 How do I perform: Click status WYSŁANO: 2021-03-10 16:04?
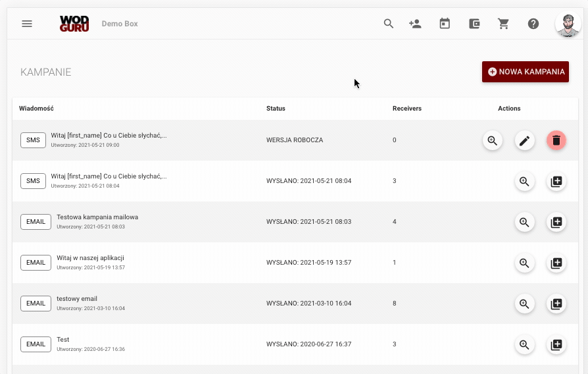pyautogui.click(x=308, y=304)
